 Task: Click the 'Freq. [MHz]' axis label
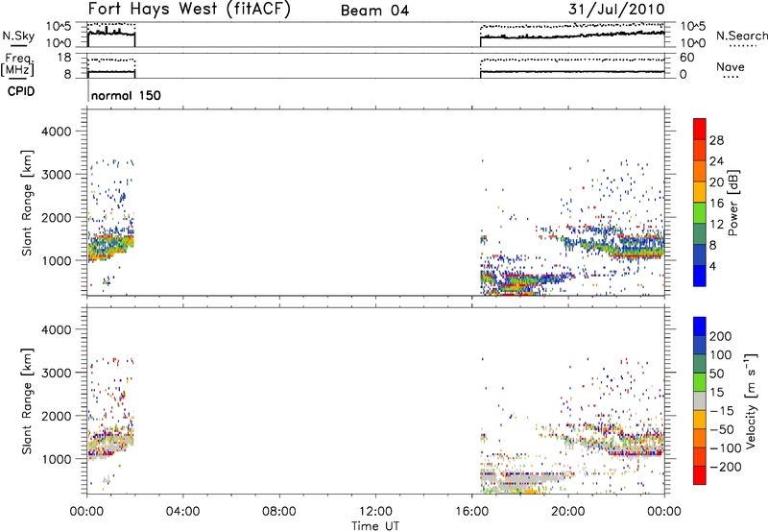click(x=17, y=64)
